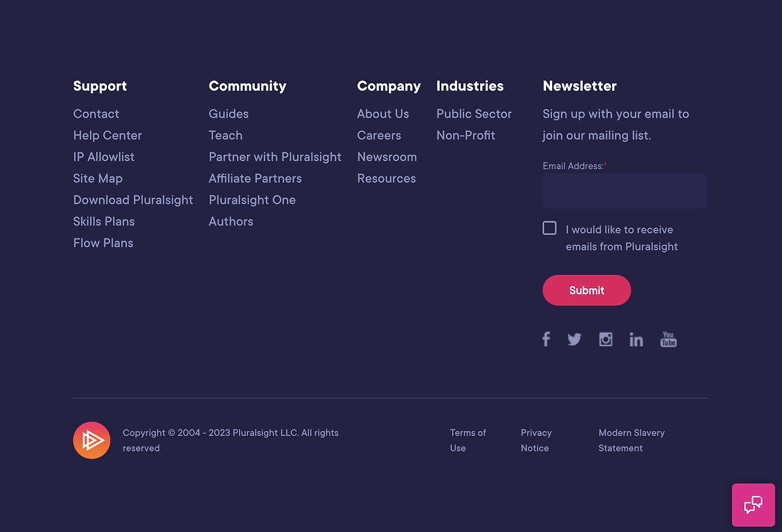The height and width of the screenshot is (532, 782).
Task: Open the pink chat widget icon
Action: 753,505
